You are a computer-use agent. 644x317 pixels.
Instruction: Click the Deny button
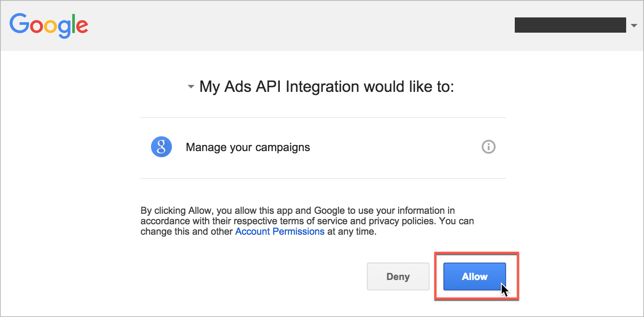click(x=398, y=277)
